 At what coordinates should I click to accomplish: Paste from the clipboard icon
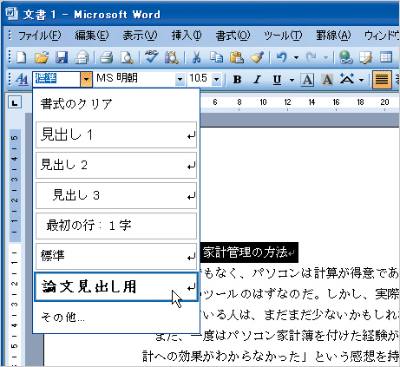(x=237, y=58)
